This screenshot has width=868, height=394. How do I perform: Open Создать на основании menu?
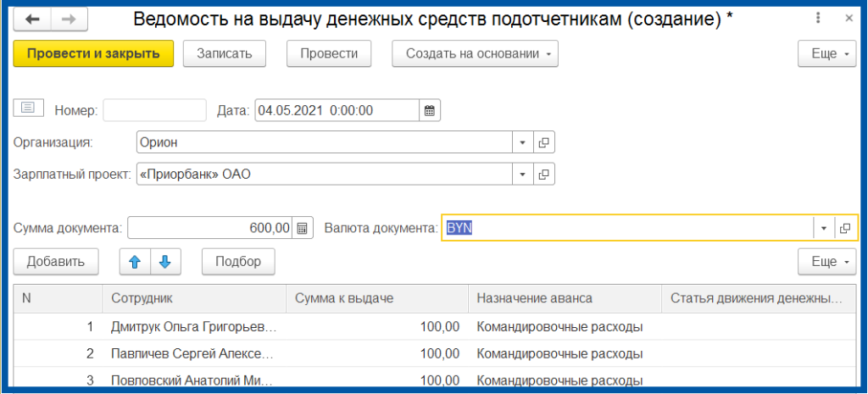point(475,53)
